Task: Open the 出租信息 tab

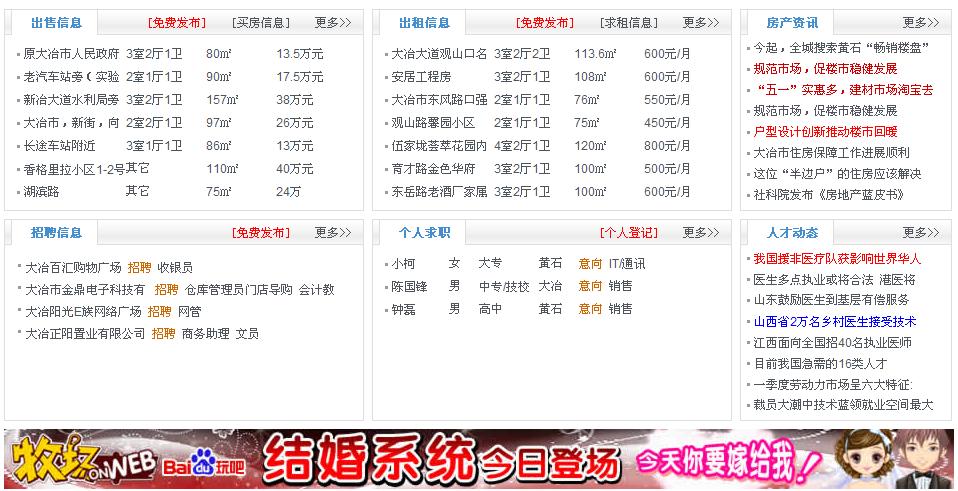Action: (424, 23)
